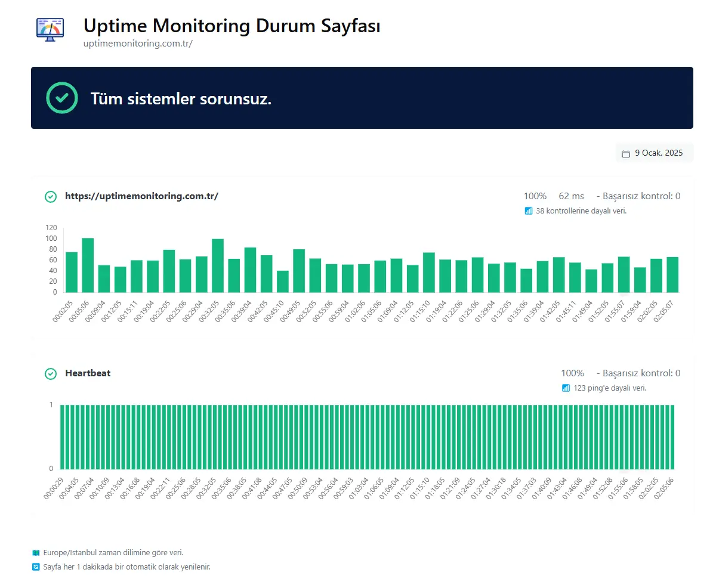The width and height of the screenshot is (716, 588).
Task: Click the response time bar at 00:32:05
Action: coord(218,266)
